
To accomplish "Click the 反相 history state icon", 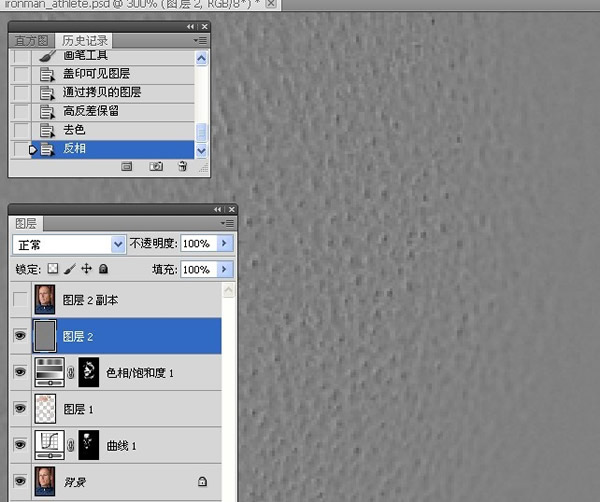I will [x=47, y=149].
